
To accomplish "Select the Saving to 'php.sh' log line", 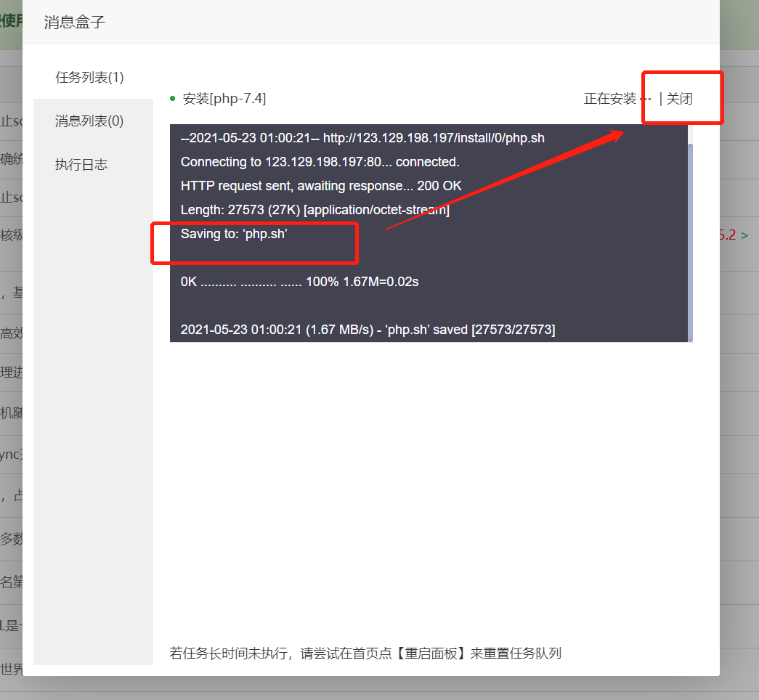I will [234, 233].
